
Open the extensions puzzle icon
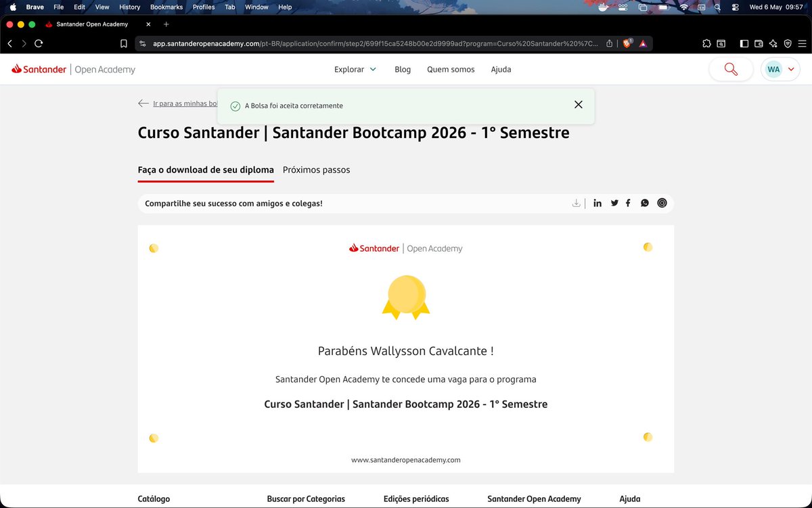tap(707, 43)
